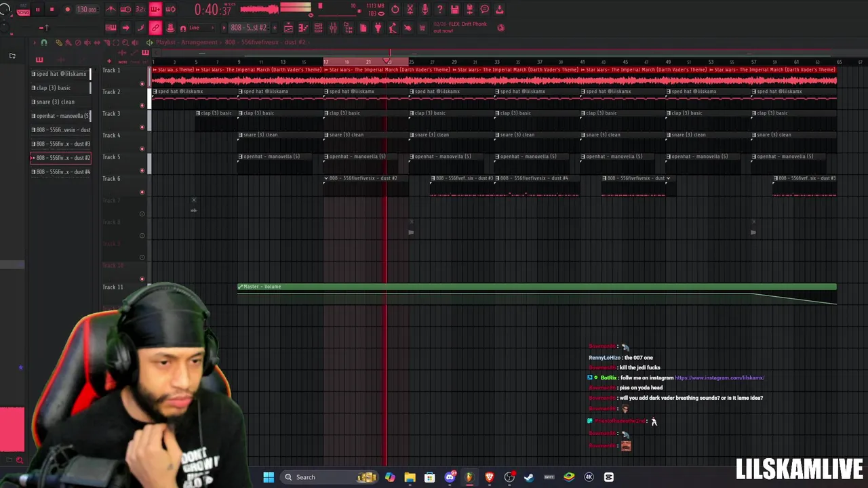Click the download content library icon
The width and height of the screenshot is (868, 488).
499,9
